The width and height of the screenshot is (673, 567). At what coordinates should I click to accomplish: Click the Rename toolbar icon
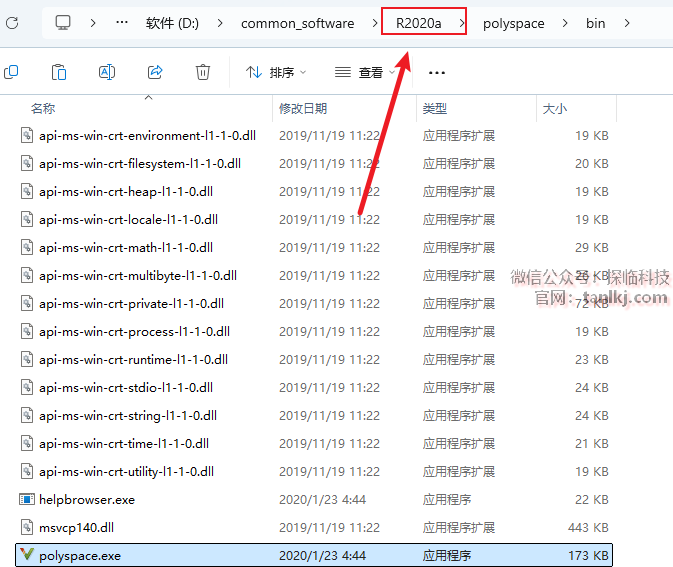coord(107,72)
